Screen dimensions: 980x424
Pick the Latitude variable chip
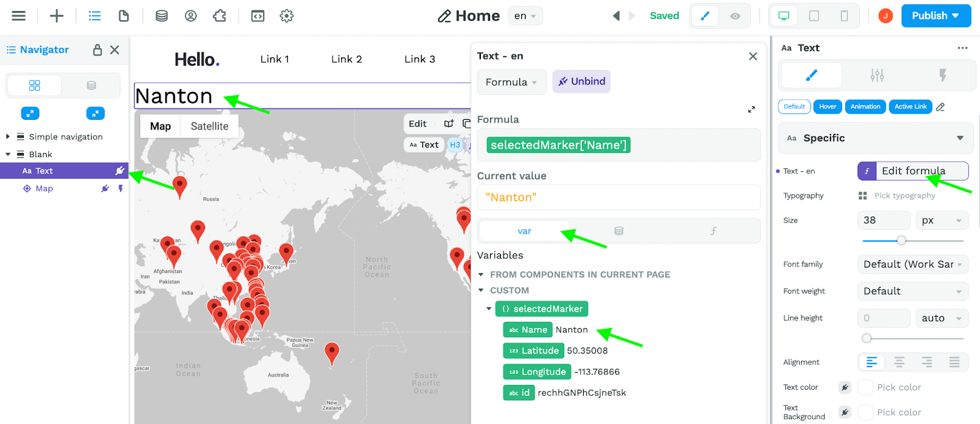tap(533, 351)
